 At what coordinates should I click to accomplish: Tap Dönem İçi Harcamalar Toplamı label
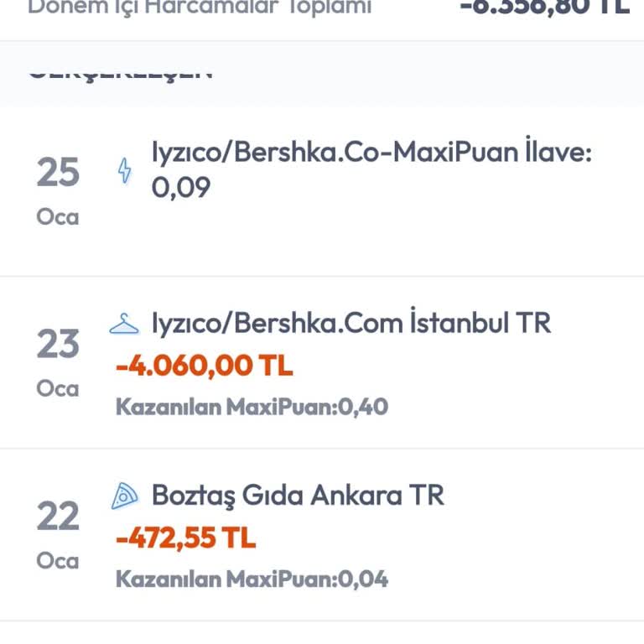click(x=200, y=8)
